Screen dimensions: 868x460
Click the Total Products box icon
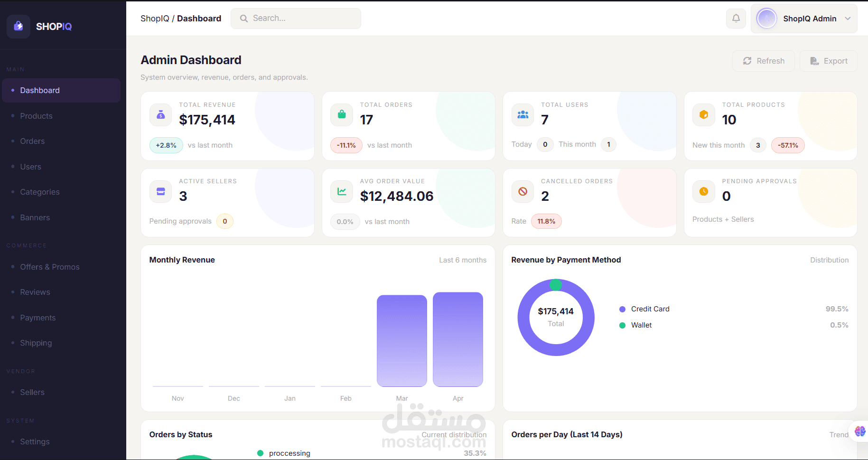click(704, 115)
